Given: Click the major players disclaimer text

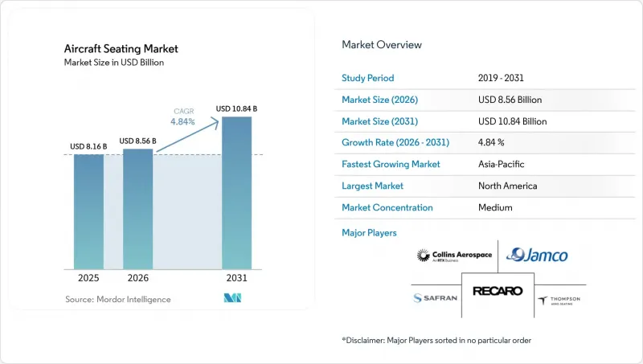Looking at the screenshot, I should (x=436, y=340).
